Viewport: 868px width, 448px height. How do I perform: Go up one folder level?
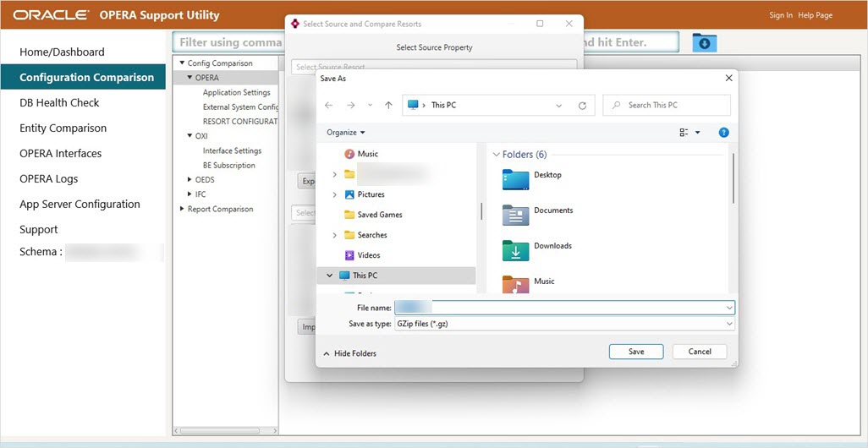click(388, 105)
